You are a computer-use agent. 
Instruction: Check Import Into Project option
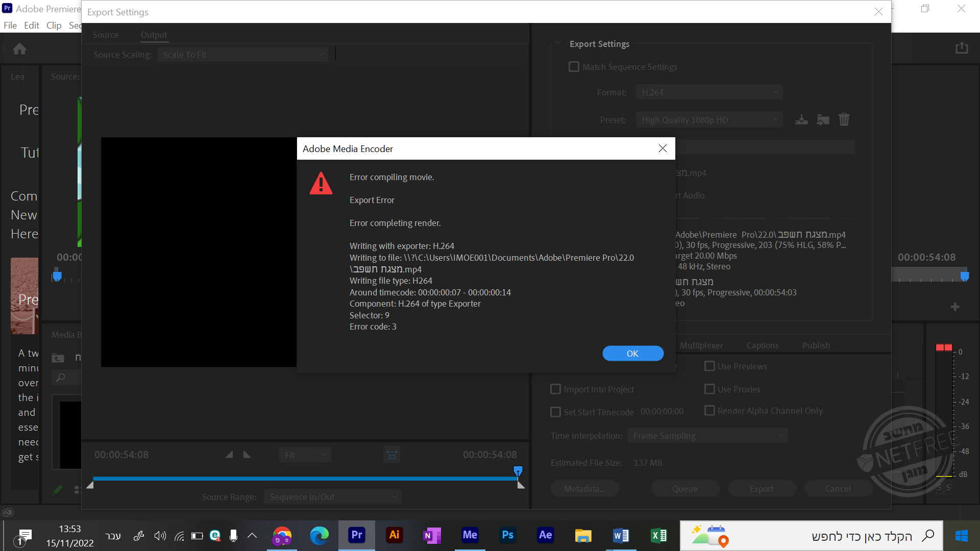(555, 389)
